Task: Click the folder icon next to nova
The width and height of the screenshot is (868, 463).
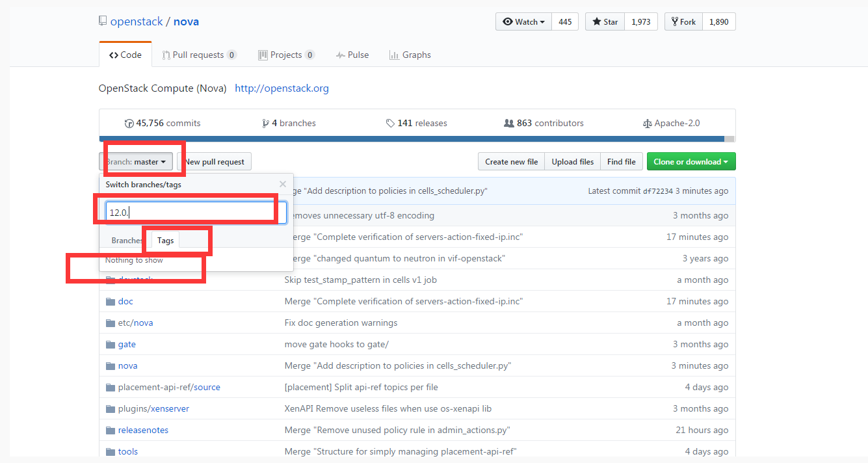Action: (x=110, y=365)
